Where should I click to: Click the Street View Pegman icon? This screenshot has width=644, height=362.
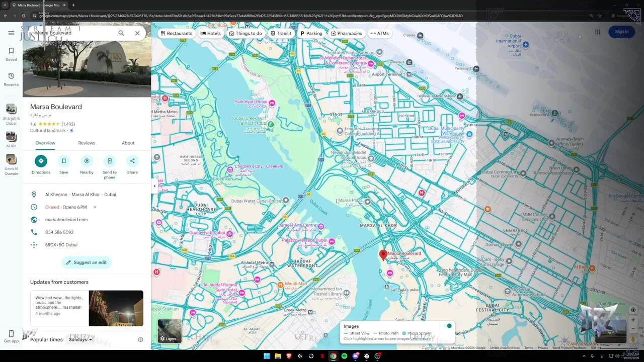point(633,340)
